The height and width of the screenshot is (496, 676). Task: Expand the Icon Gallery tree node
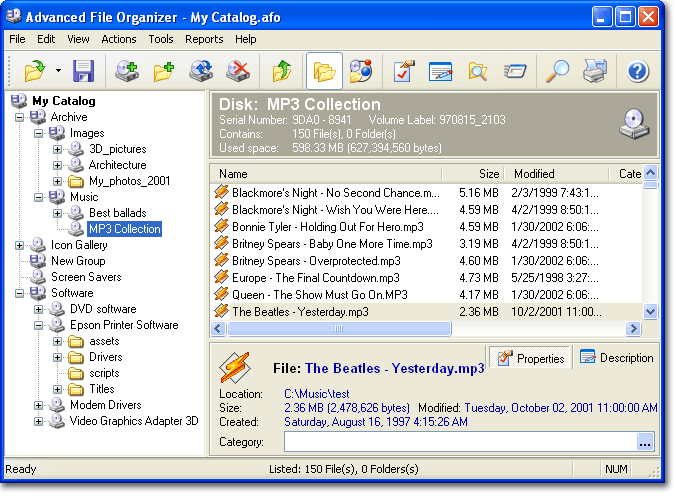[20, 245]
